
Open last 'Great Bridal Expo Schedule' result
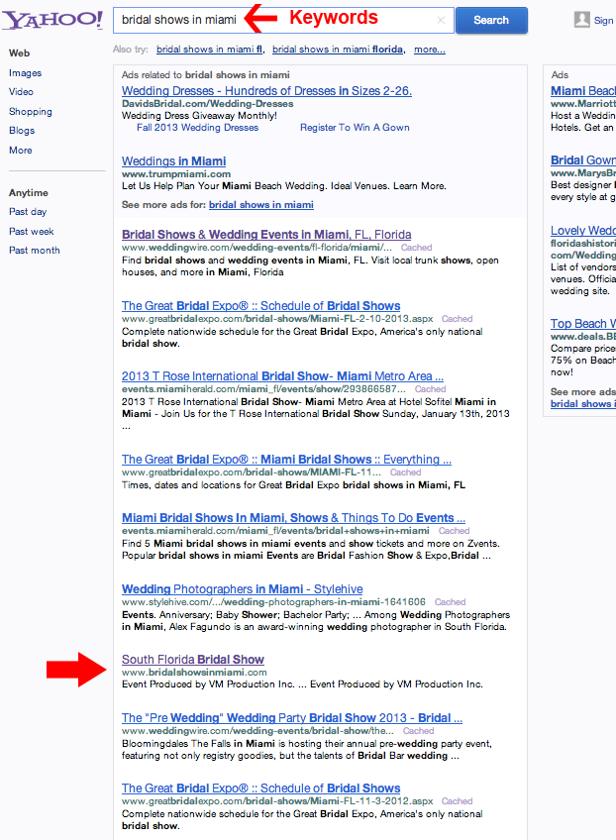pyautogui.click(x=260, y=788)
